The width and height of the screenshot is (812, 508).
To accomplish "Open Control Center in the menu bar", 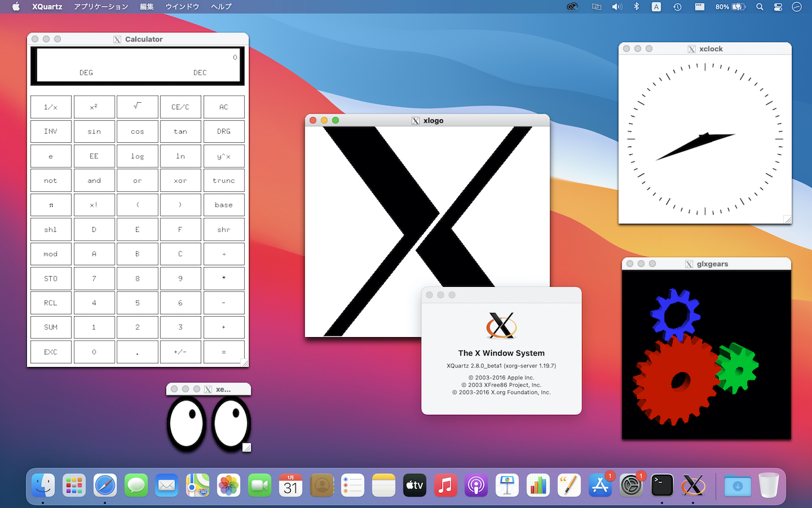I will (777, 7).
